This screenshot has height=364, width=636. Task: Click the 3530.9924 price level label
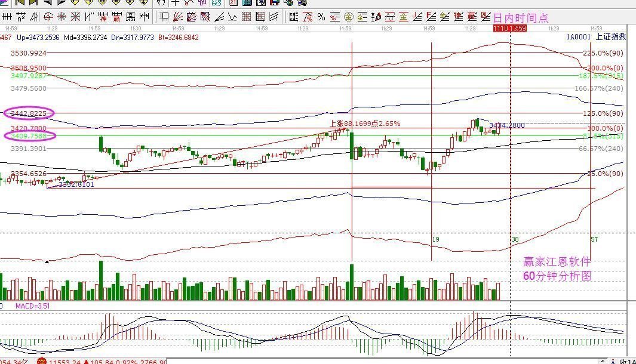29,53
